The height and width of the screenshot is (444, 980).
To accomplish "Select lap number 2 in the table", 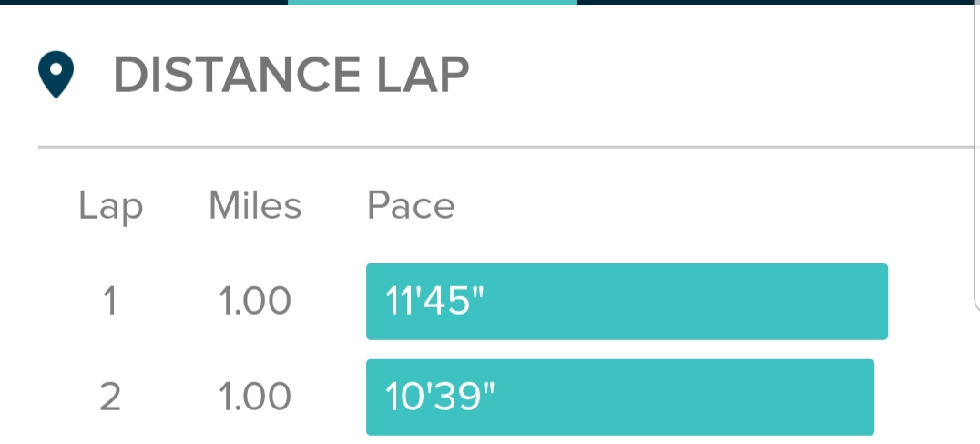I will point(110,397).
